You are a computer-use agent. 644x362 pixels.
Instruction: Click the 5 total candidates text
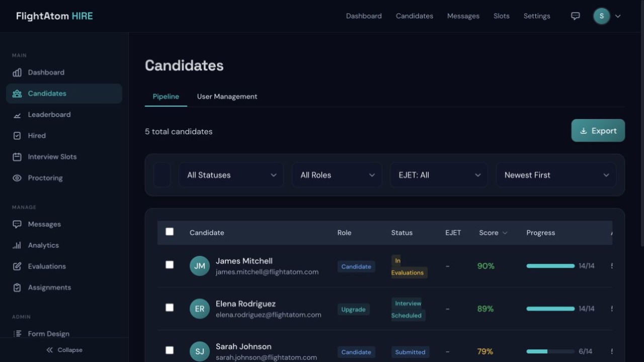coord(179,132)
